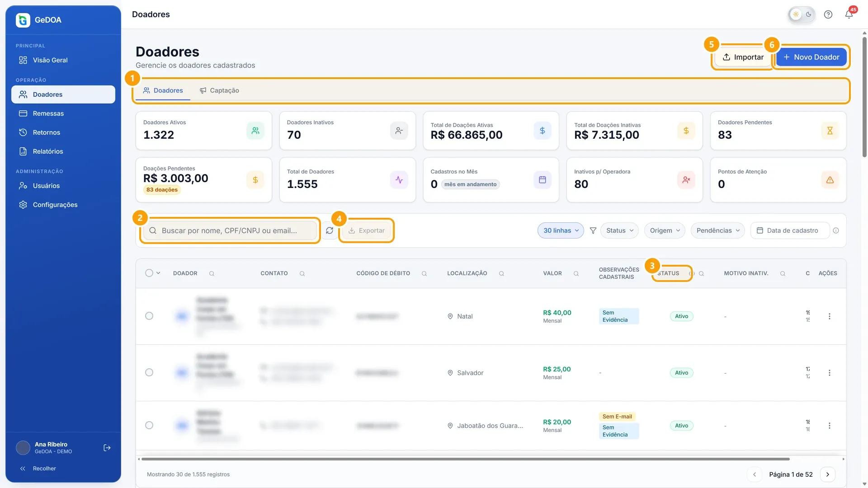Screen dimensions: 868x488
Task: Open the help question mark icon
Action: [x=828, y=14]
